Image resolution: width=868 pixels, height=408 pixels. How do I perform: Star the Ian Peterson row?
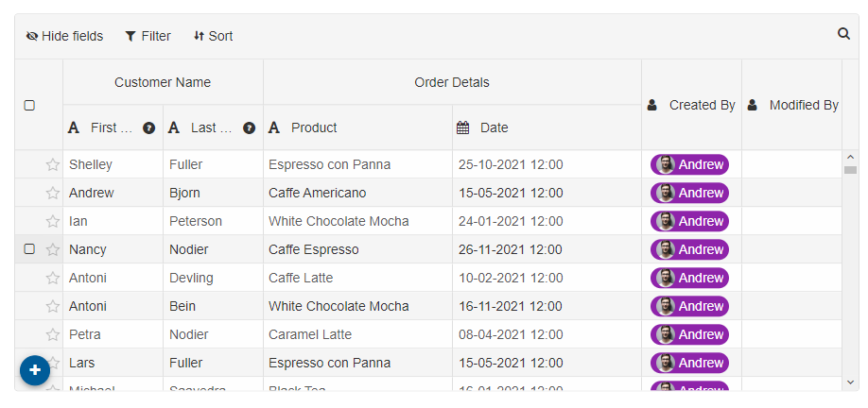[x=53, y=221]
